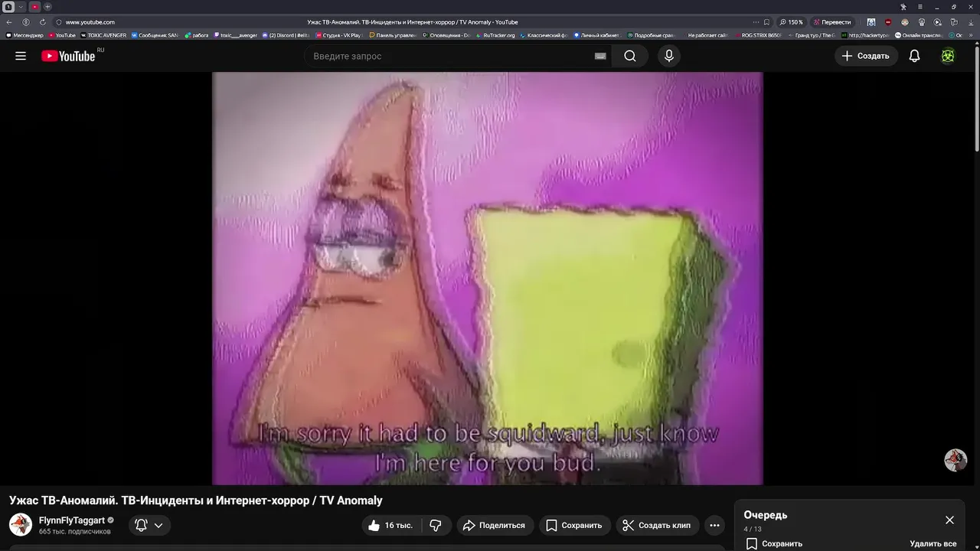Image resolution: width=980 pixels, height=551 pixels.
Task: Open the on-screen keyboard in the search box
Action: [600, 56]
